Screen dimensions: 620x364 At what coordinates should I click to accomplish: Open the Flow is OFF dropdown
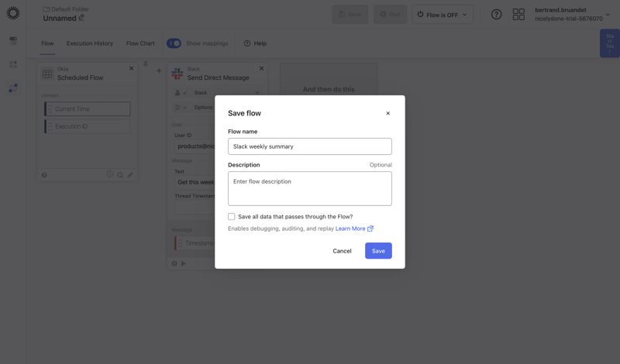443,15
